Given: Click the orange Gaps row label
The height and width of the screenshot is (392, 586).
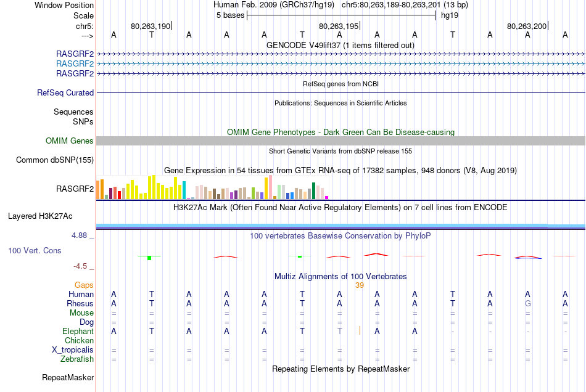Looking at the screenshot, I should 84,285.
